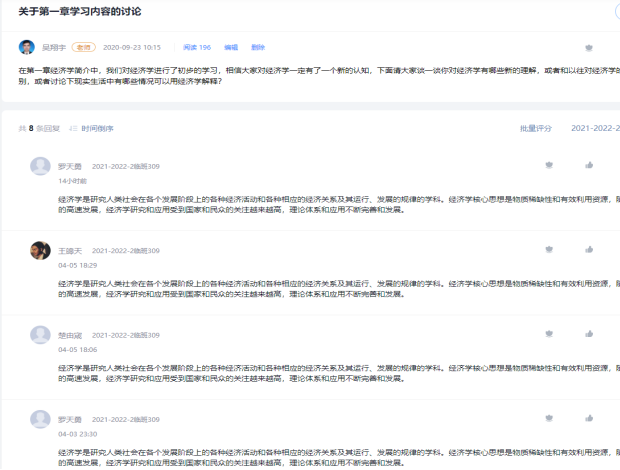
Task: Click 删除 to delete the discussion post
Action: 258,47
